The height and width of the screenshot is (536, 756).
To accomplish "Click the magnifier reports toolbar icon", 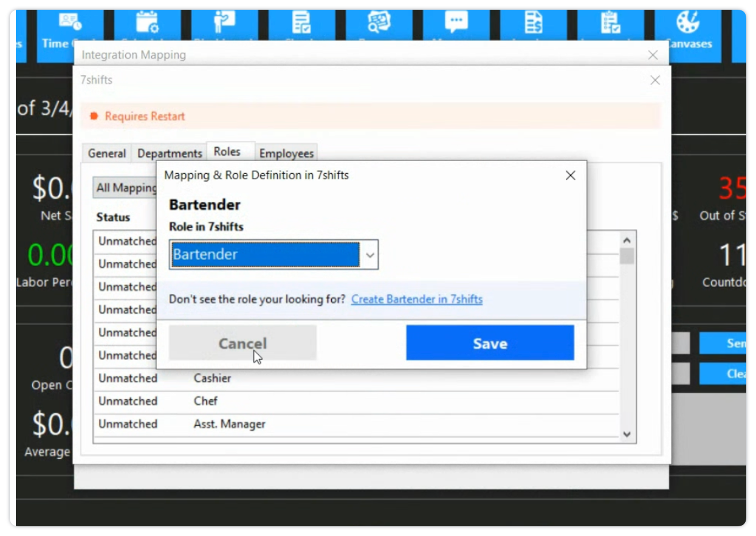I will [x=379, y=23].
